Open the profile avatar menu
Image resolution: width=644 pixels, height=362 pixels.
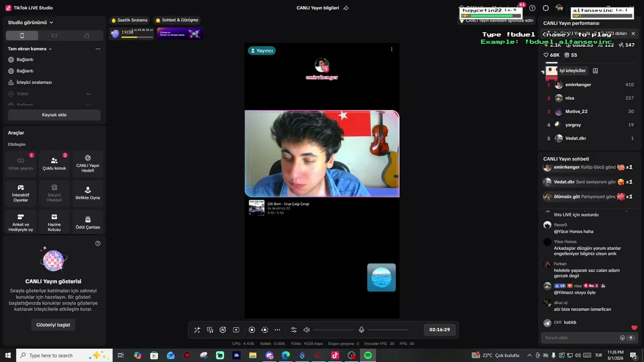pyautogui.click(x=559, y=8)
